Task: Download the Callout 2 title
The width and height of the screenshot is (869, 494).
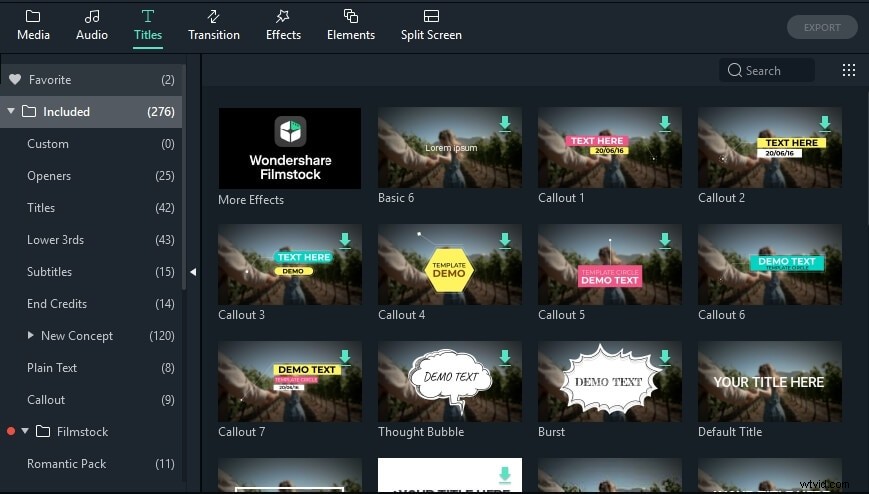Action: click(825, 123)
